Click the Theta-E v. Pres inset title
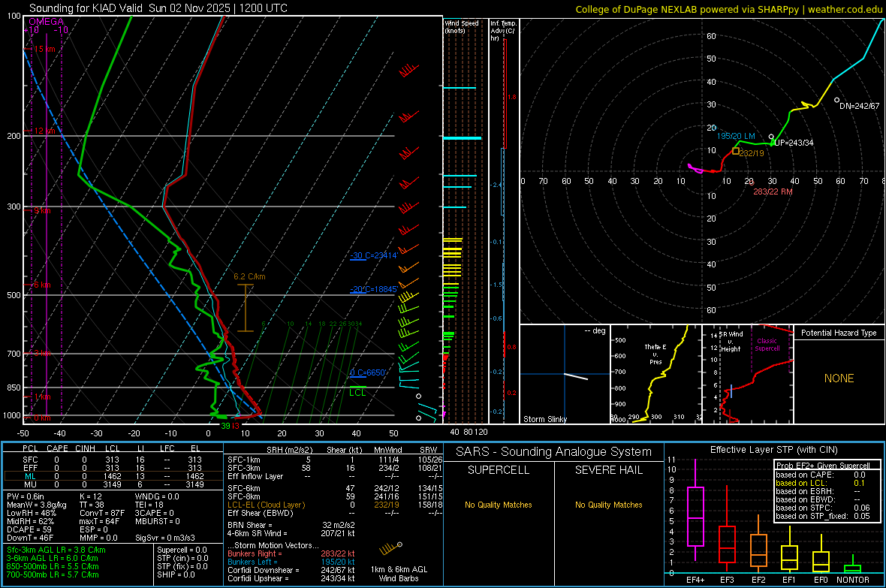The image size is (886, 588). tap(655, 354)
